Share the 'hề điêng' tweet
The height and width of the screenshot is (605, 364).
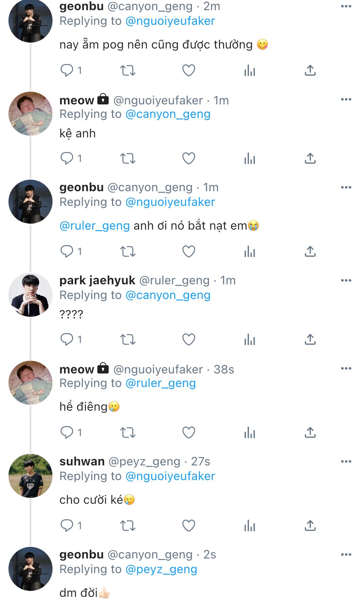point(310,432)
